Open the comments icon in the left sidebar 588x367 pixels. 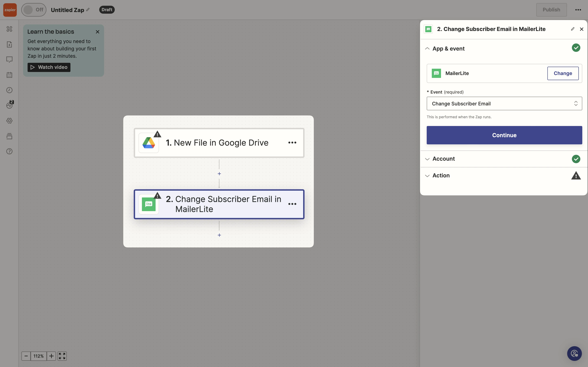pyautogui.click(x=9, y=60)
